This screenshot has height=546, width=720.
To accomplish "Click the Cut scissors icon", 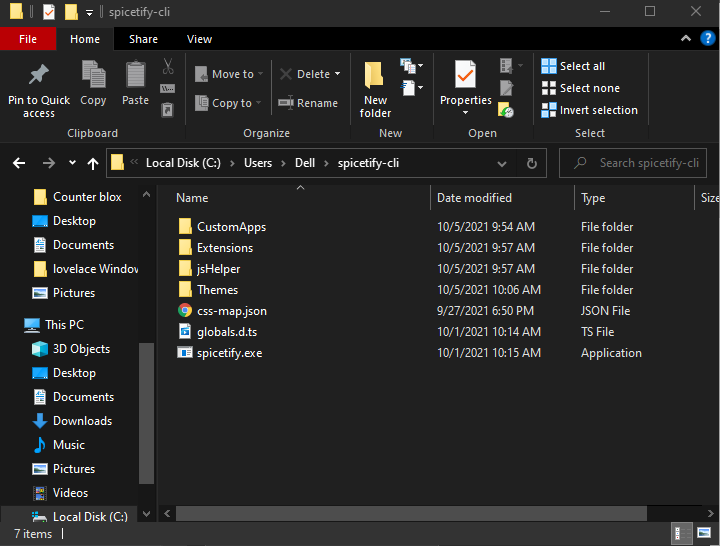I will click(x=168, y=66).
